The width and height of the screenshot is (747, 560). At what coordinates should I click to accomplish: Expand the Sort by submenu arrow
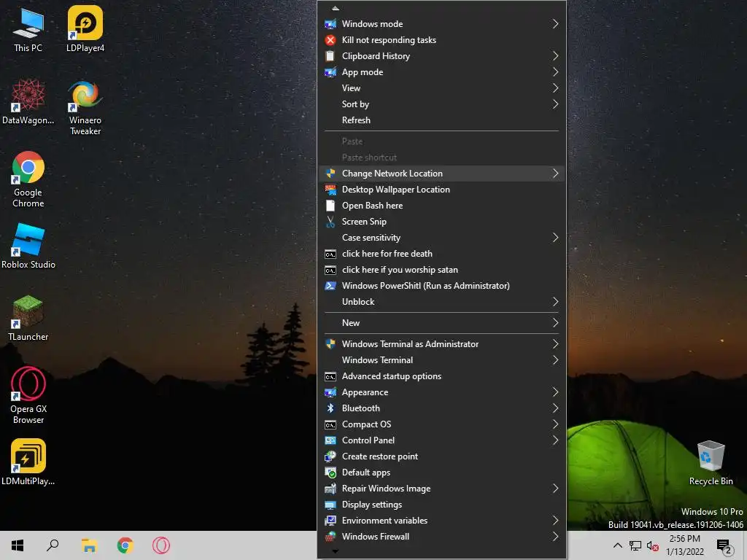coord(555,104)
